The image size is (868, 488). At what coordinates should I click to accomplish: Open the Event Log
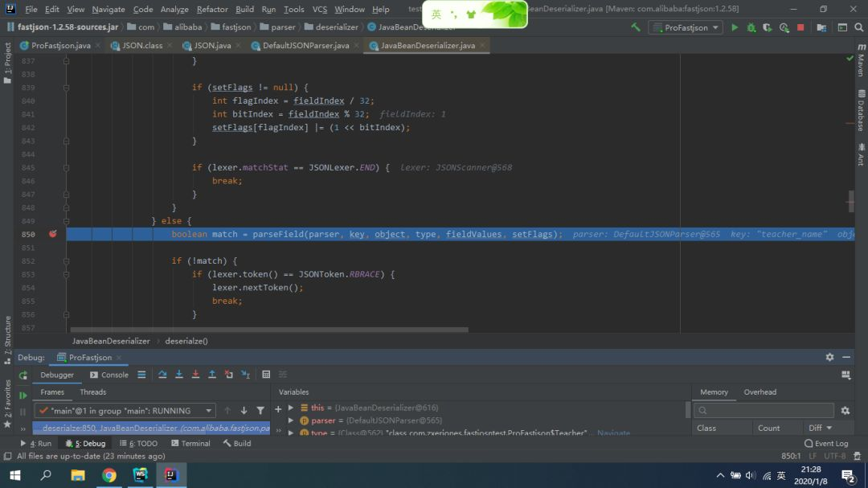(x=826, y=444)
